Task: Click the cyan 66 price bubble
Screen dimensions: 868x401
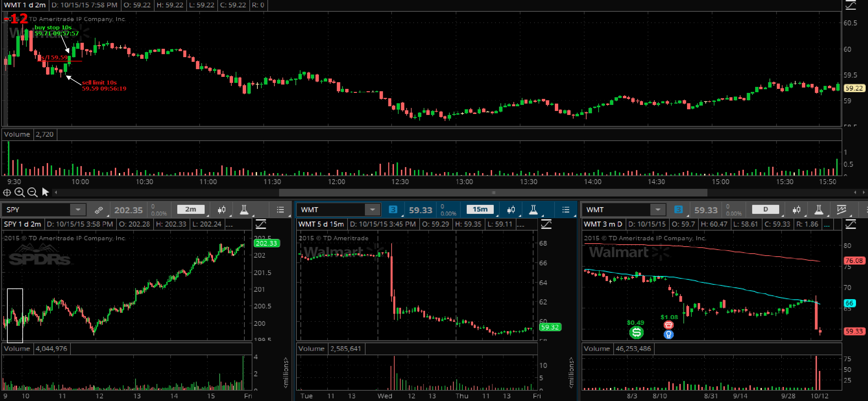Action: coord(849,303)
